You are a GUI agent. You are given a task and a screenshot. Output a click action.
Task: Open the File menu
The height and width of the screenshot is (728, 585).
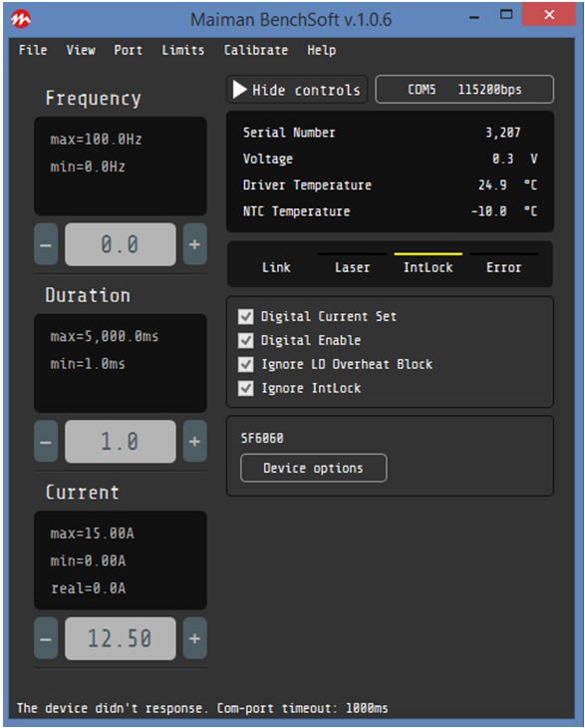pyautogui.click(x=33, y=50)
